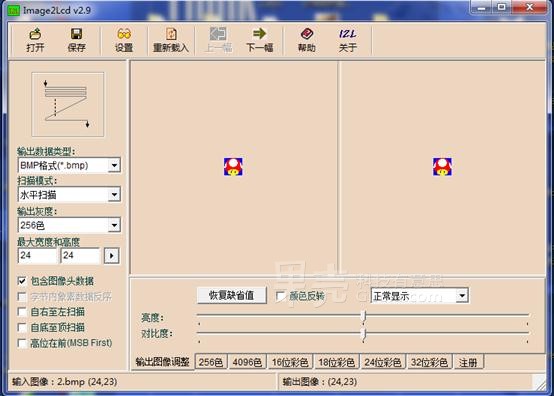Viewport: 554px width, 396px height.
Task: Switch to the 32位彩色 tab
Action: [x=429, y=362]
